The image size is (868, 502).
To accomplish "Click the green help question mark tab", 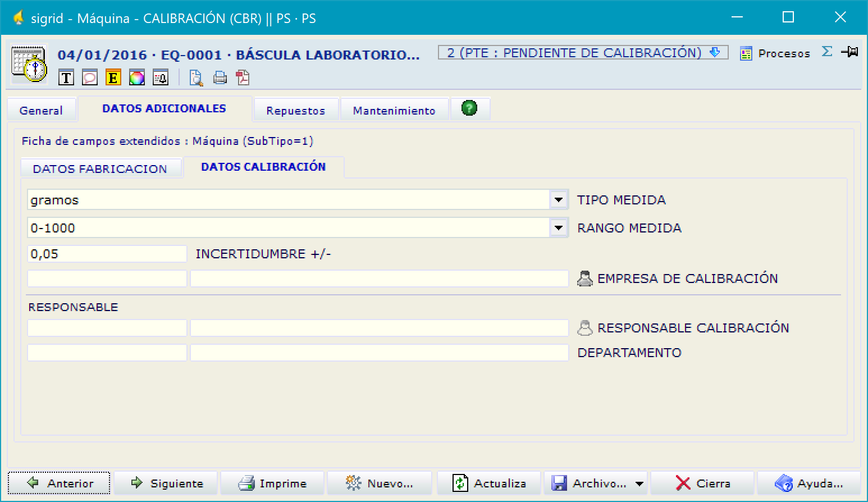I will [469, 108].
